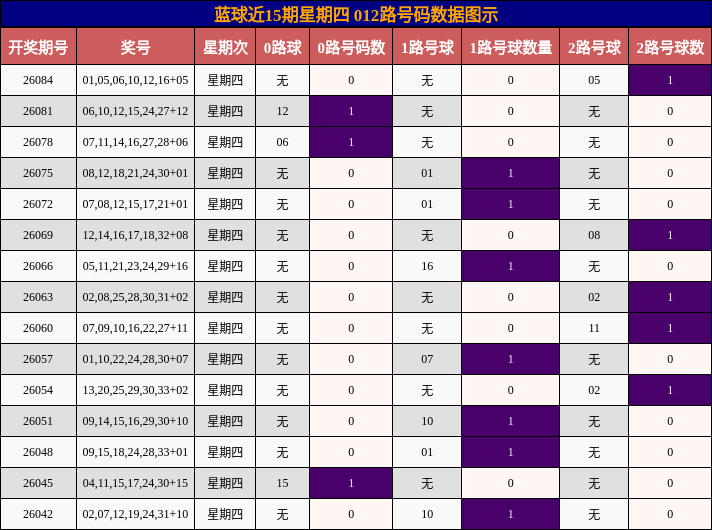Click purple 0路号码数 cell in row 26078
712x530 pixels.
(x=351, y=142)
